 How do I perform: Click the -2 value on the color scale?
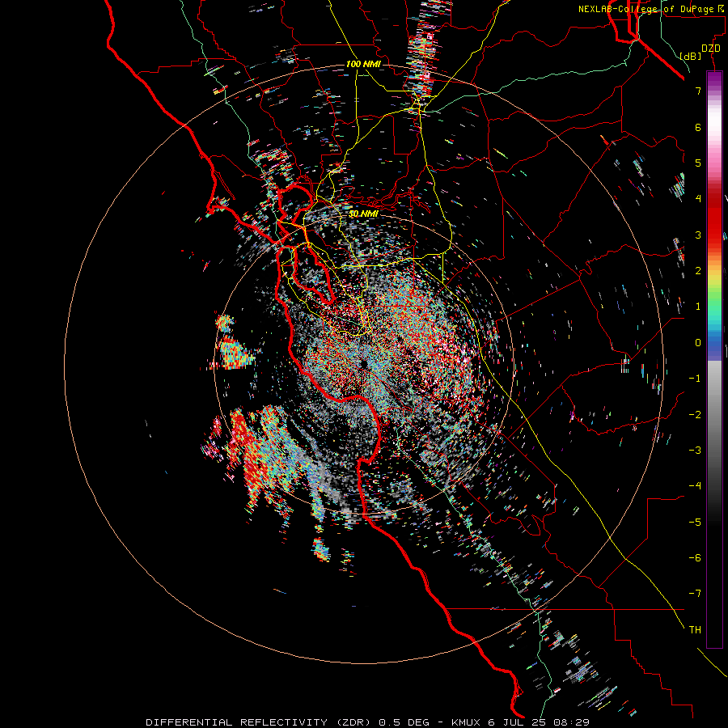tap(695, 415)
